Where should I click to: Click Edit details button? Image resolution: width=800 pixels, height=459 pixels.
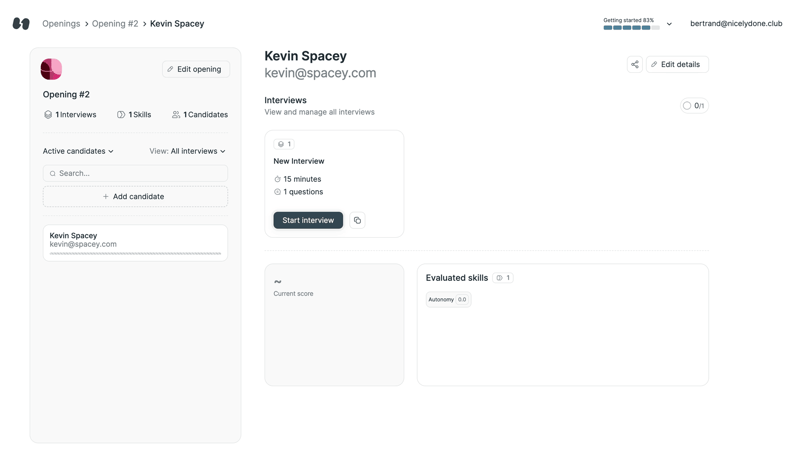point(678,64)
